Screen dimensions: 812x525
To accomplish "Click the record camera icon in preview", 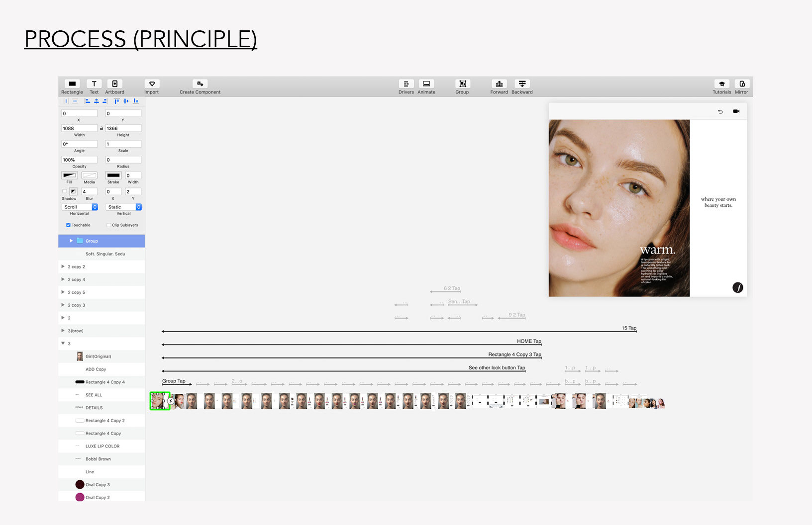I will pos(736,111).
